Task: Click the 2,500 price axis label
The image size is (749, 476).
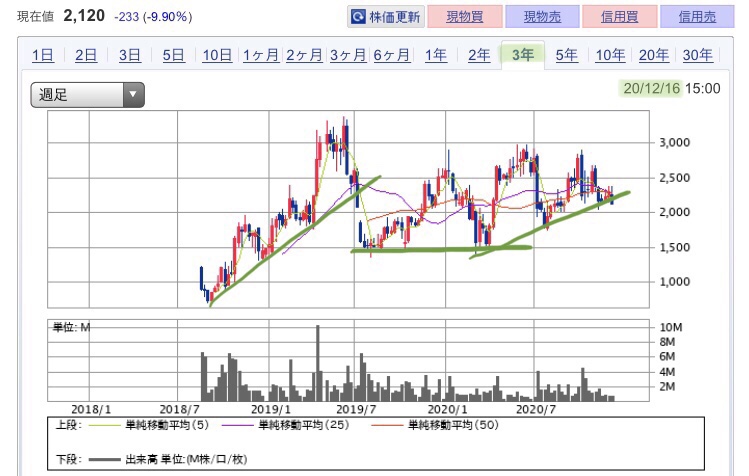Action: [x=674, y=178]
